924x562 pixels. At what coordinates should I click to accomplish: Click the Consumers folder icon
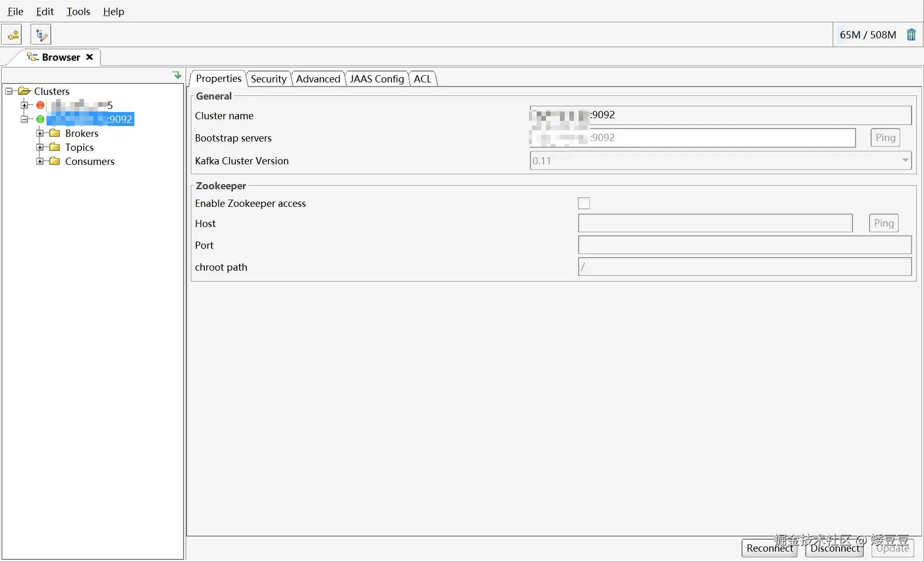pos(54,161)
